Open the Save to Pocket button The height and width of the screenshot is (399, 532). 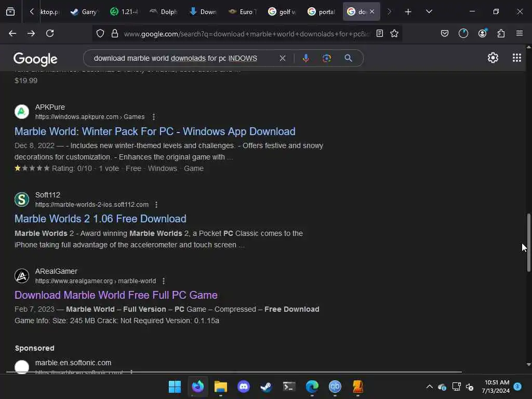coord(445,33)
